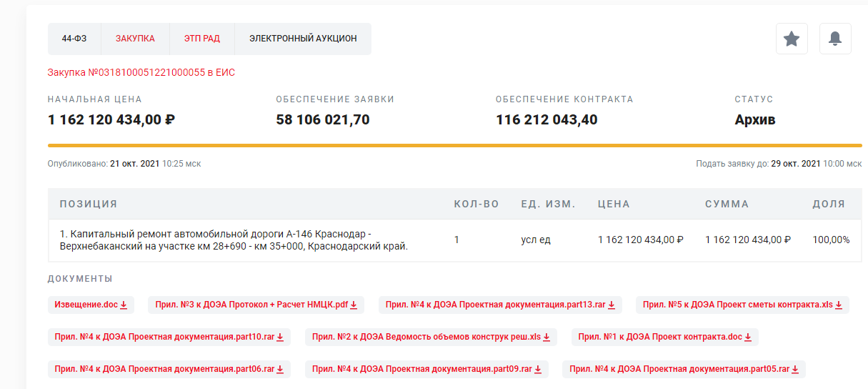Download Проект сметы контракта.xls file
The height and width of the screenshot is (389, 868).
pos(742,305)
